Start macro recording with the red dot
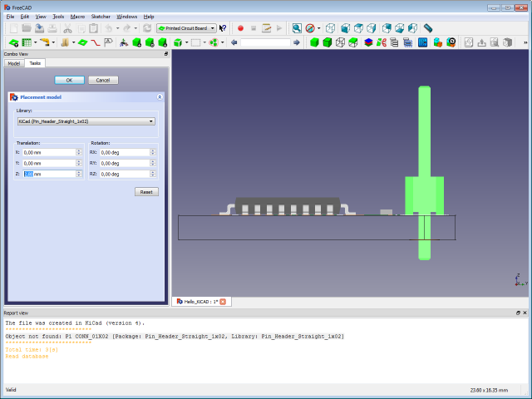The image size is (532, 399). click(x=240, y=28)
